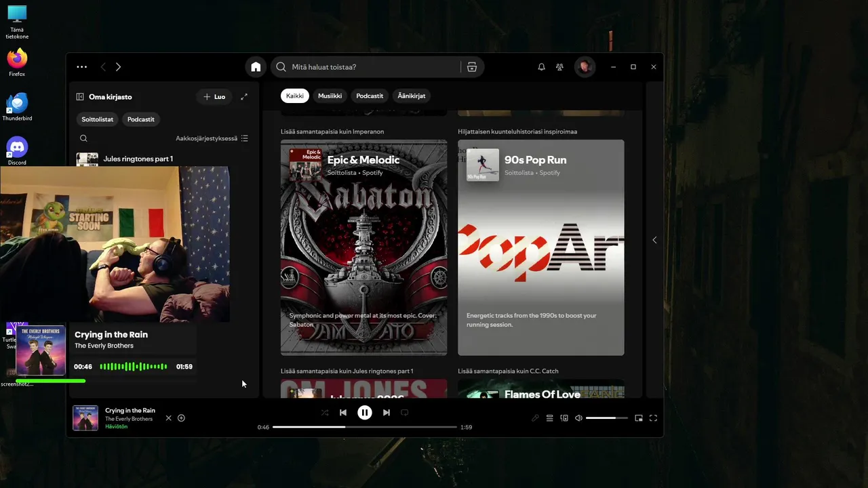Skip to the next track

387,412
